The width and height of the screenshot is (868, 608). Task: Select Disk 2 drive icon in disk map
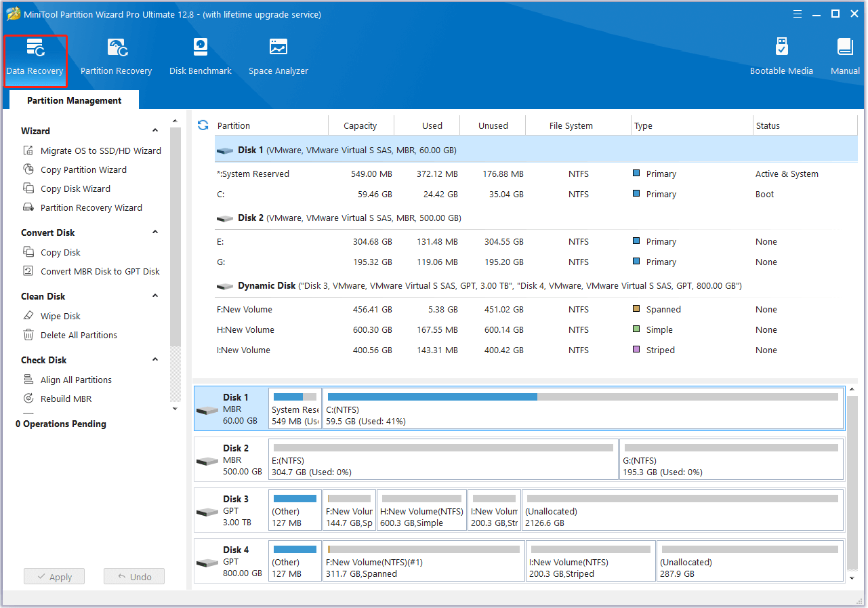pos(207,461)
